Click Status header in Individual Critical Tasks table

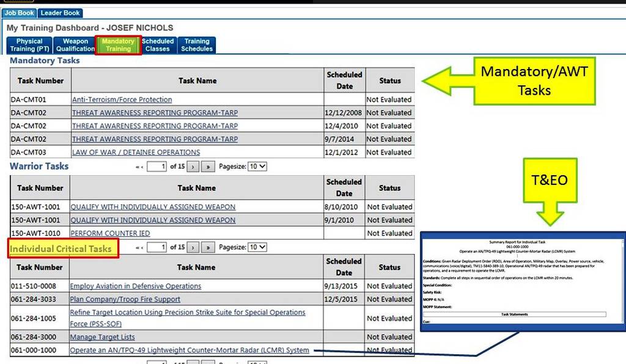click(x=389, y=267)
